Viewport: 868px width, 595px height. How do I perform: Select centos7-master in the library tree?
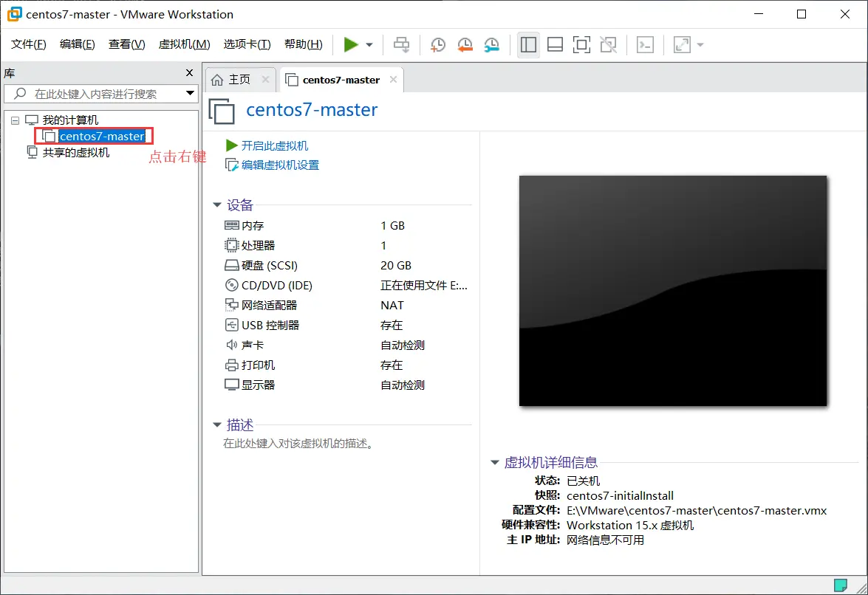[102, 136]
